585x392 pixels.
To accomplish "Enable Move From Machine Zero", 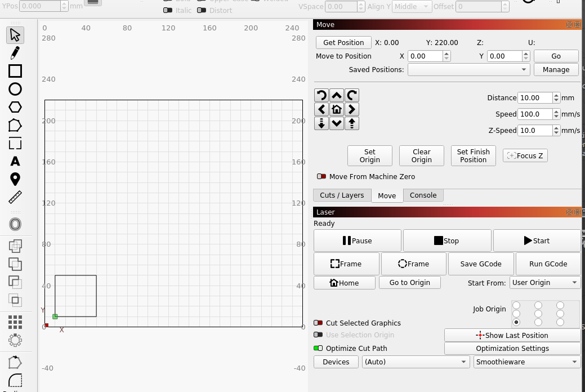I will coord(323,176).
